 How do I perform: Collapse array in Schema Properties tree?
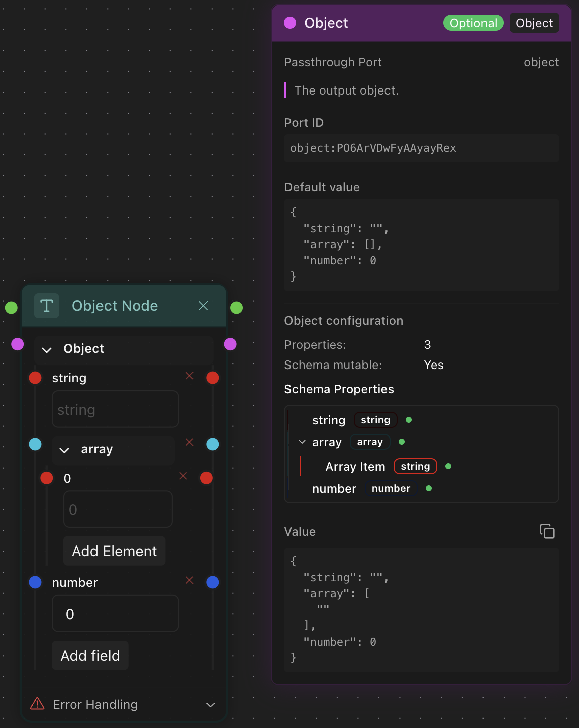coord(302,442)
